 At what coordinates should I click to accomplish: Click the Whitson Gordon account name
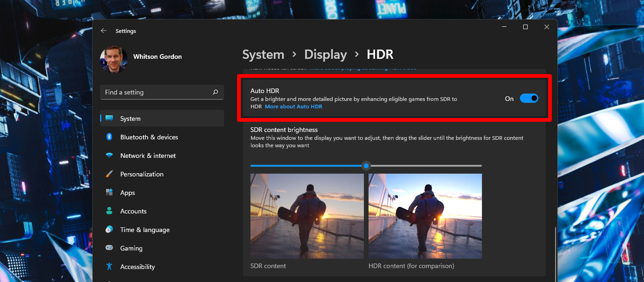tap(157, 56)
